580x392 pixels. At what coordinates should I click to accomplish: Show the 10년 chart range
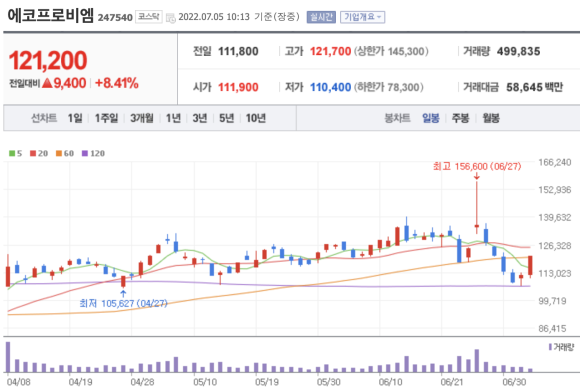(x=256, y=118)
